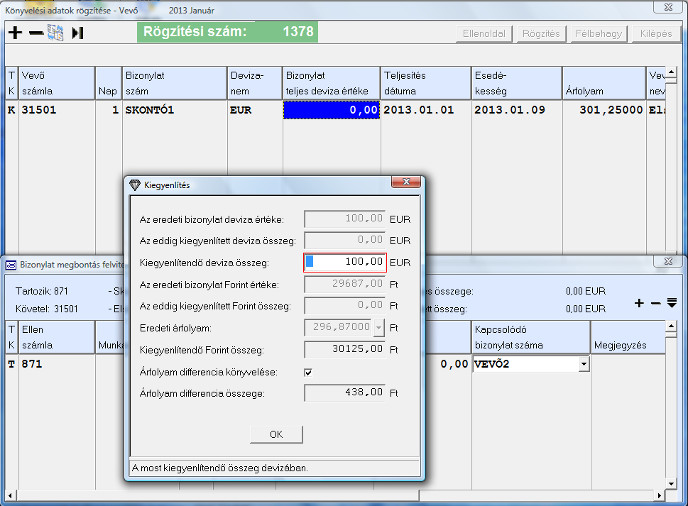
Task: Click the Kilépés button
Action: coord(655,33)
